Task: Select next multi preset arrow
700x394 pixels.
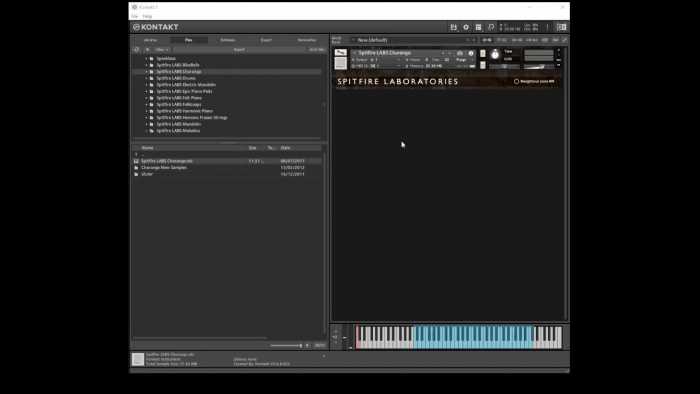Action: (x=474, y=40)
